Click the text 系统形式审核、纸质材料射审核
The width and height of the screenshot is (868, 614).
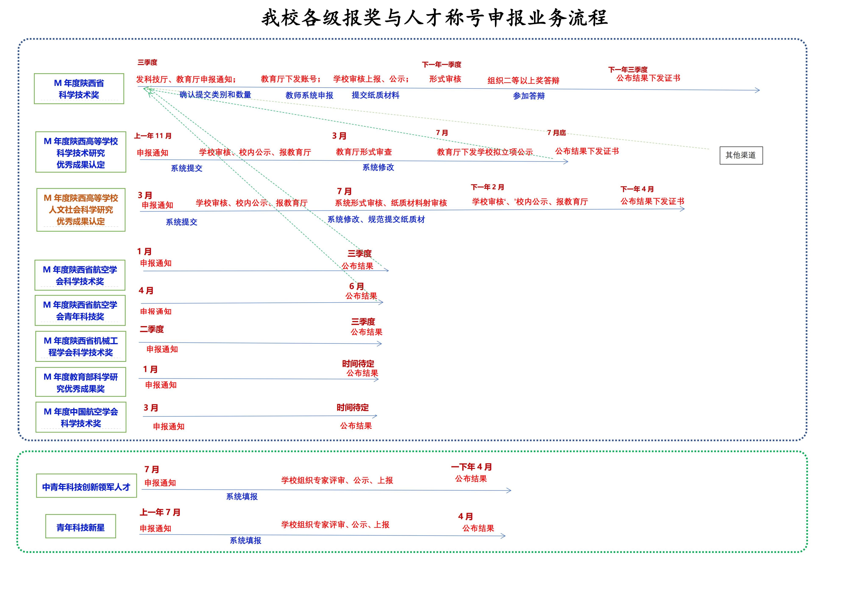tap(391, 203)
